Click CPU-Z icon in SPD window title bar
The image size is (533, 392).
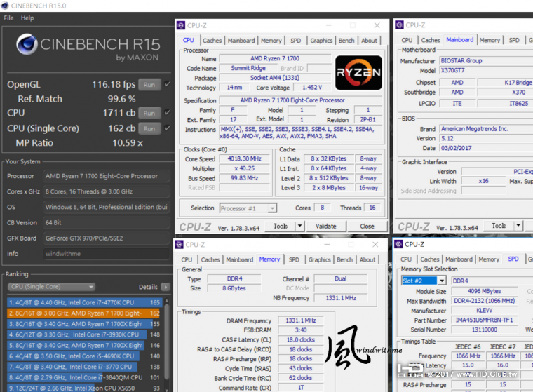[398, 245]
